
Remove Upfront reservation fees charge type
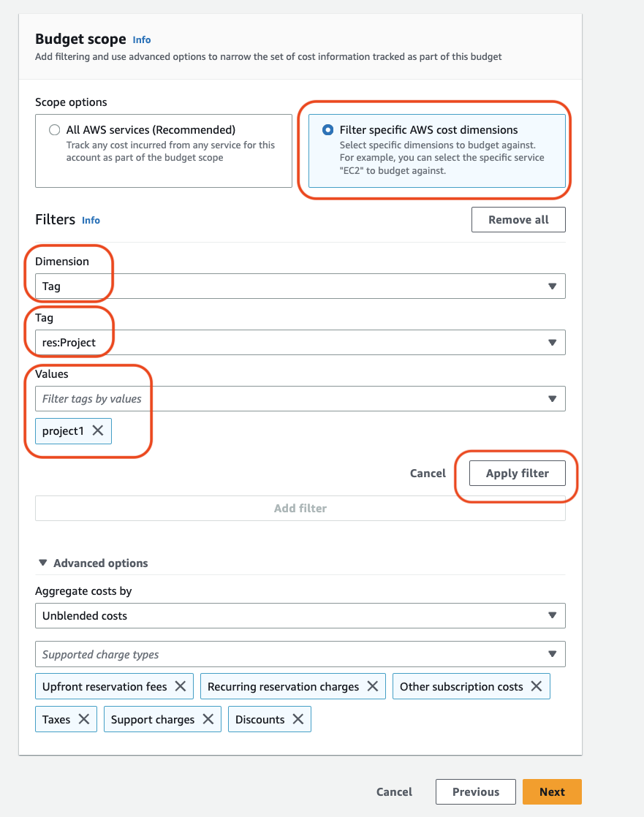181,687
